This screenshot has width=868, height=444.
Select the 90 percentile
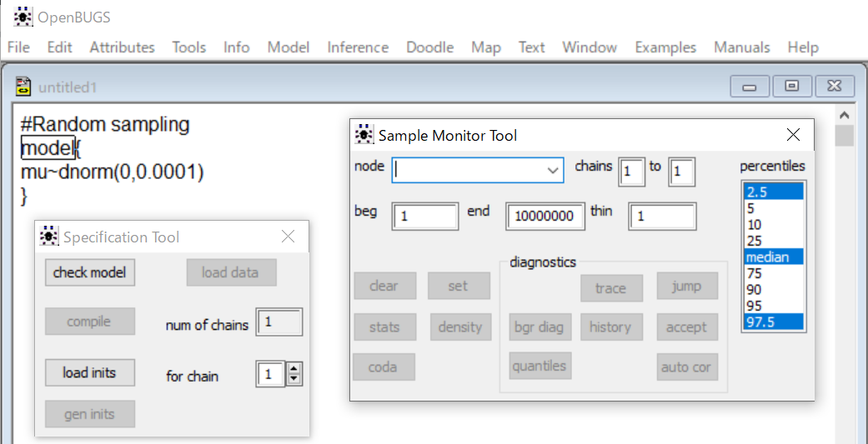coord(773,290)
